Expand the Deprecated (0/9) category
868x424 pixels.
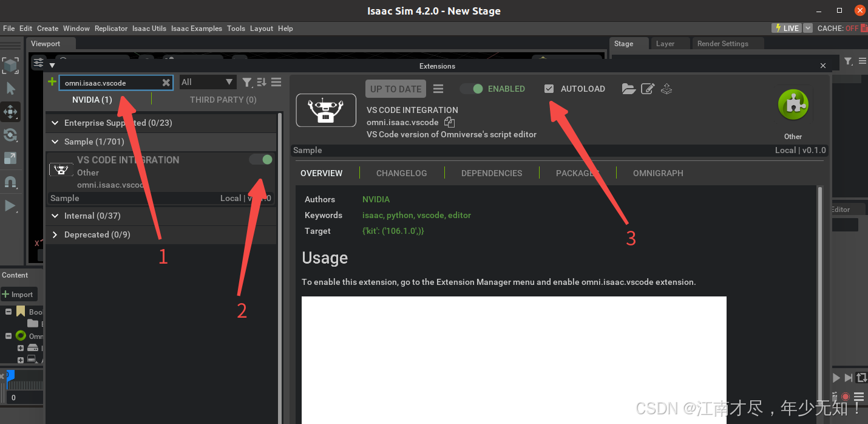pos(55,234)
